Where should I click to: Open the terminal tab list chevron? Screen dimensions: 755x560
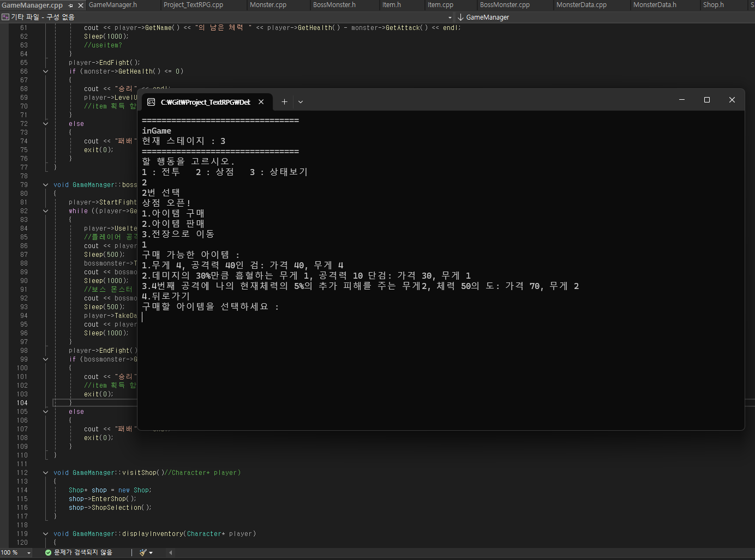[300, 102]
